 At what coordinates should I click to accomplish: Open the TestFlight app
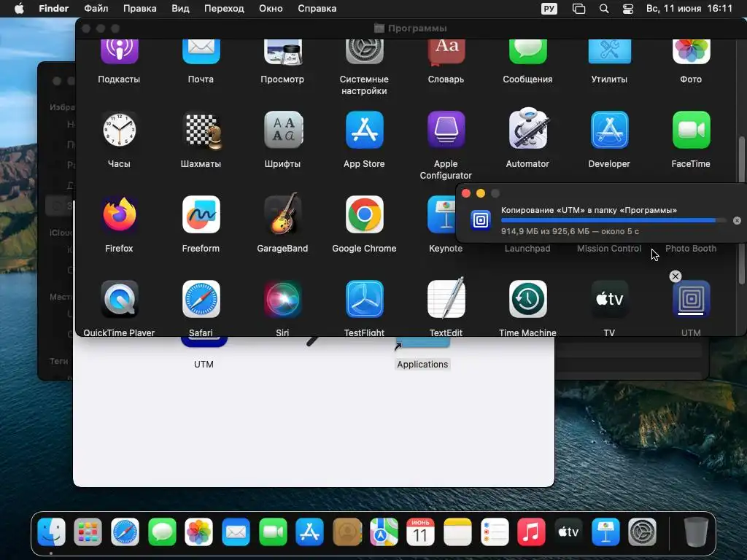[x=364, y=299]
